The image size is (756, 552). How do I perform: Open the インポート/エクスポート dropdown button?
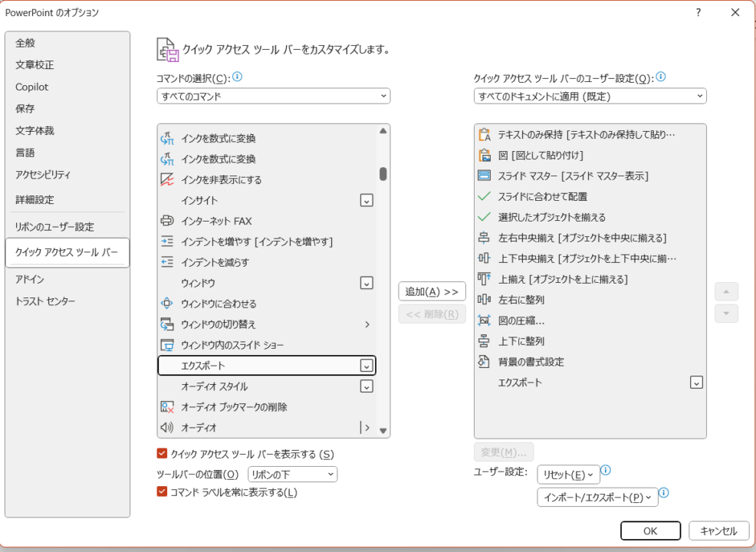click(598, 497)
